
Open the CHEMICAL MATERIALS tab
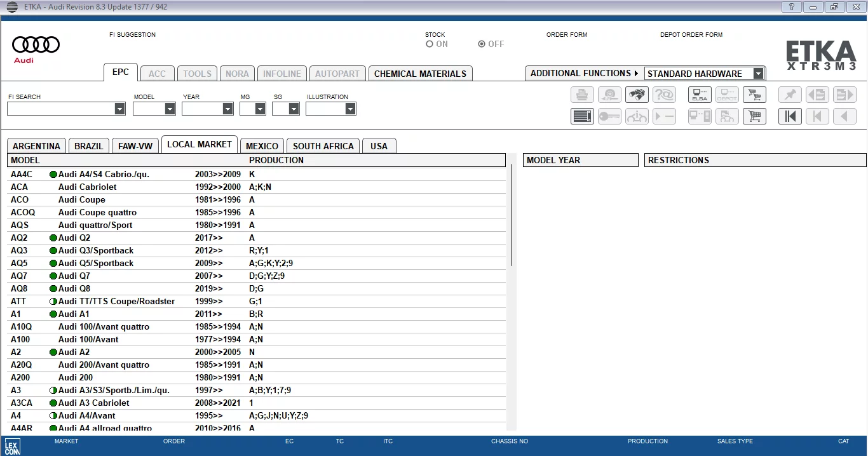tap(420, 74)
